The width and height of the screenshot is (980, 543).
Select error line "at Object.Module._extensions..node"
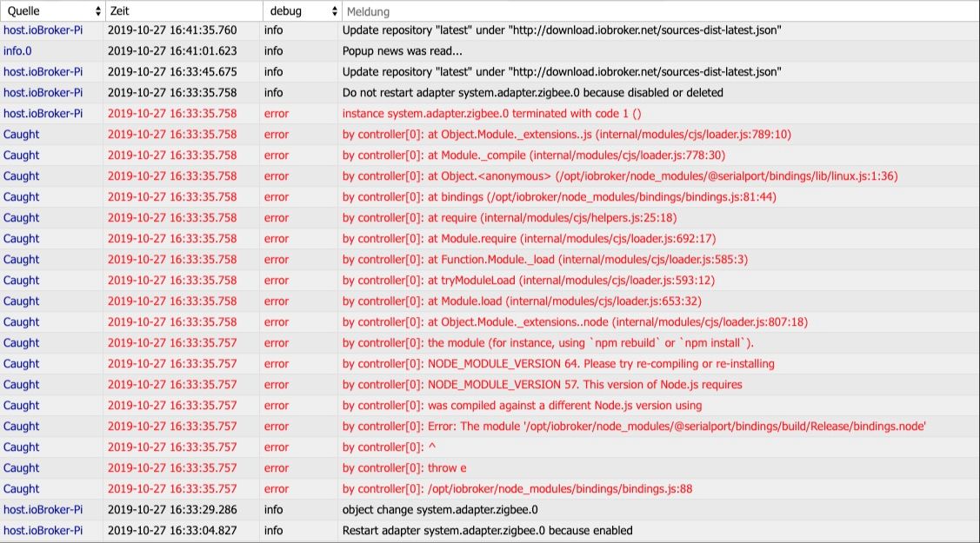tap(575, 322)
